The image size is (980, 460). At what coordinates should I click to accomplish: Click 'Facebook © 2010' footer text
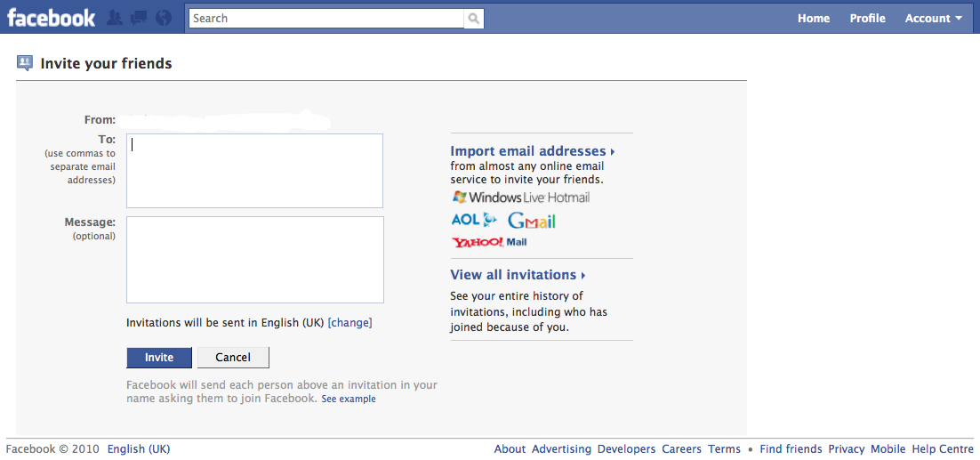[52, 448]
